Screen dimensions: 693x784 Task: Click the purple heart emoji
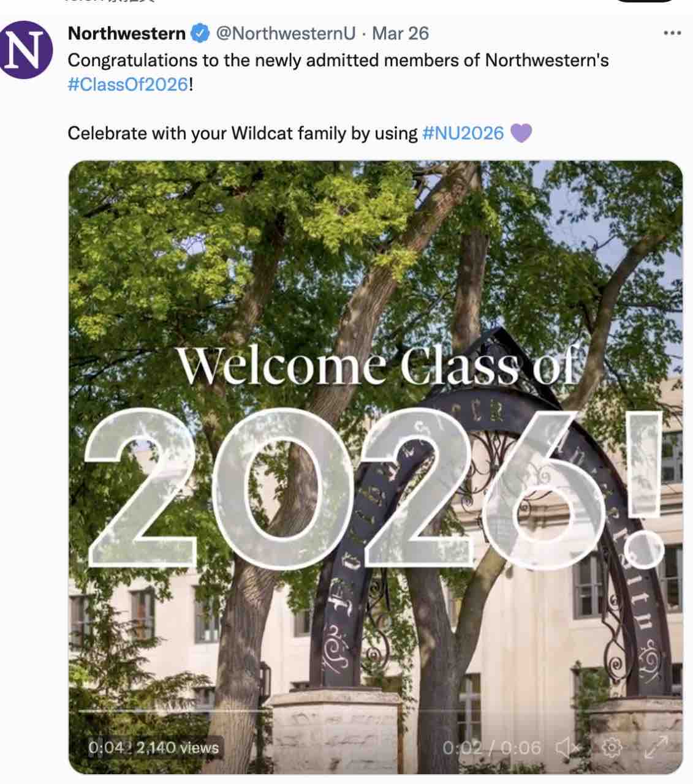520,133
